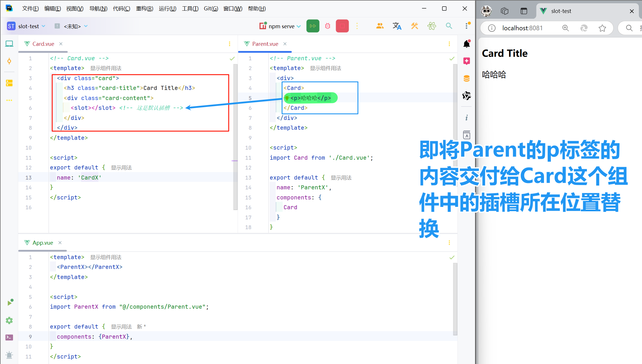Open the italic i info tool window
642x364 pixels.
pyautogui.click(x=467, y=118)
